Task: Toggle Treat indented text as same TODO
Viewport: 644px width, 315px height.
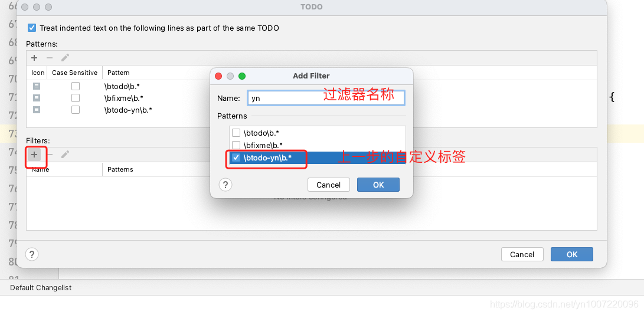Action: coord(32,28)
